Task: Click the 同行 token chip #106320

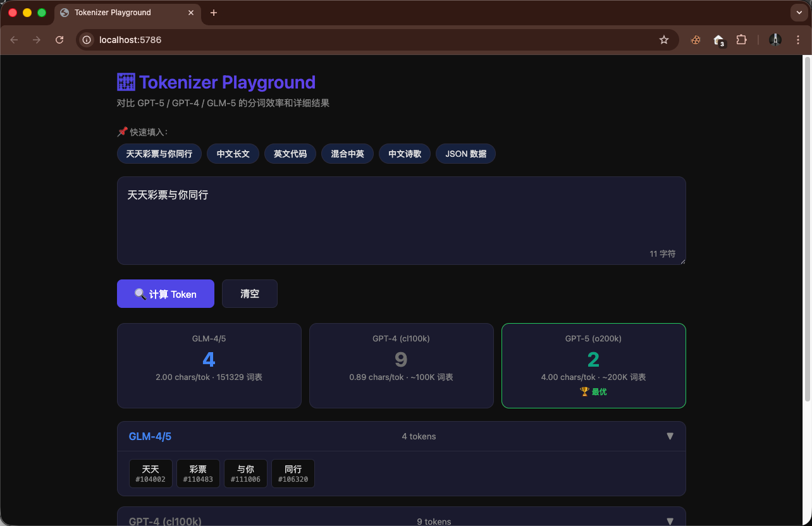Action: click(x=293, y=474)
